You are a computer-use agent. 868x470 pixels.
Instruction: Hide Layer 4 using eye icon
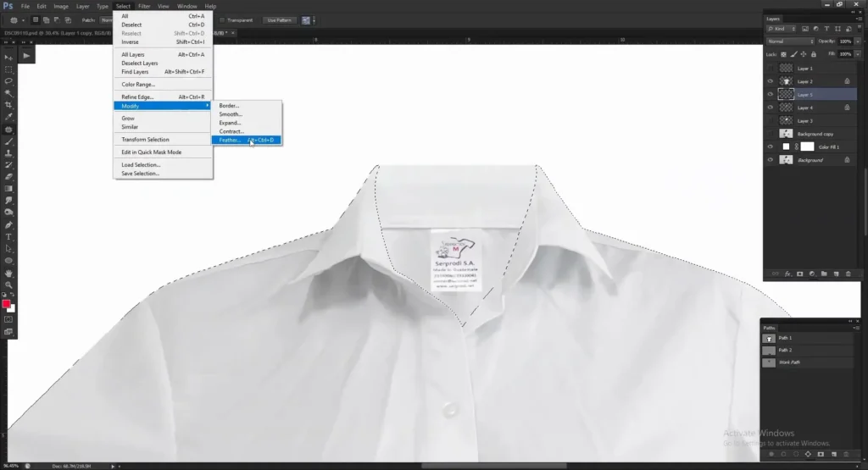pyautogui.click(x=770, y=108)
